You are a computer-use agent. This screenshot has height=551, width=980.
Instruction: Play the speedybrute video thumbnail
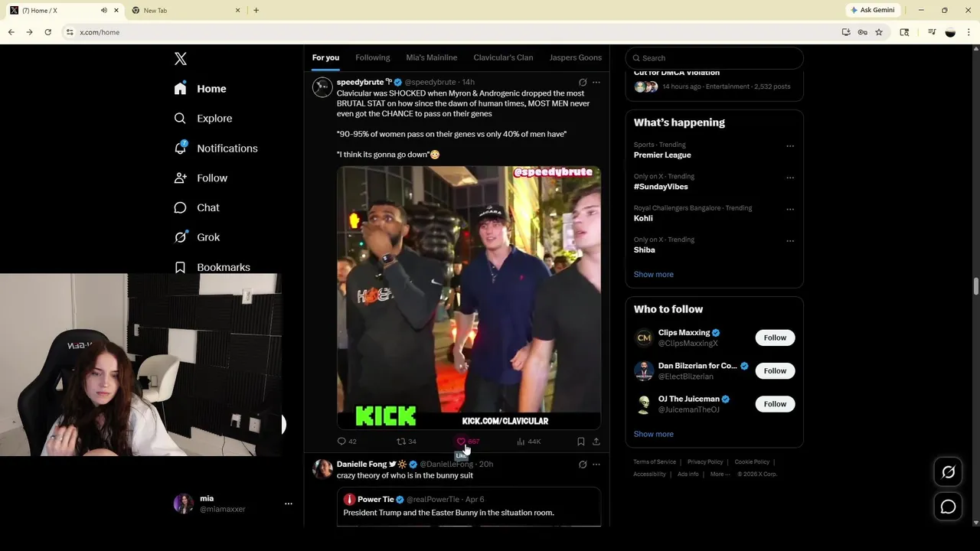469,298
